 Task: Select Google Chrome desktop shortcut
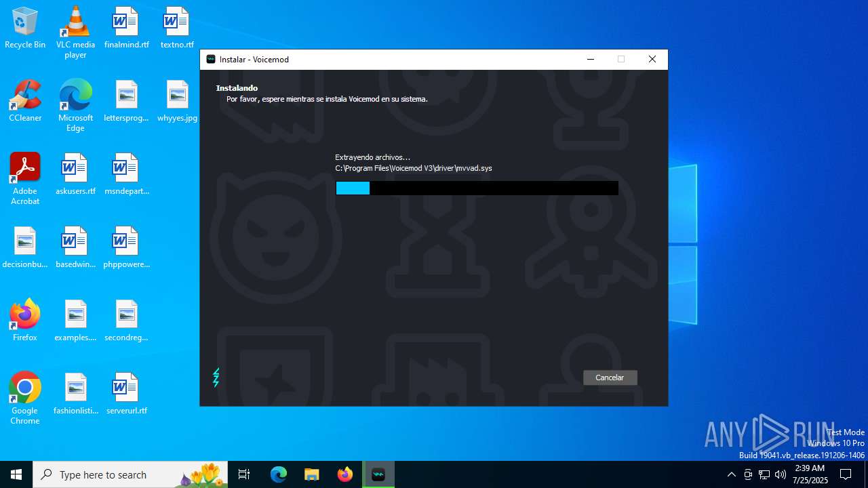point(25,399)
